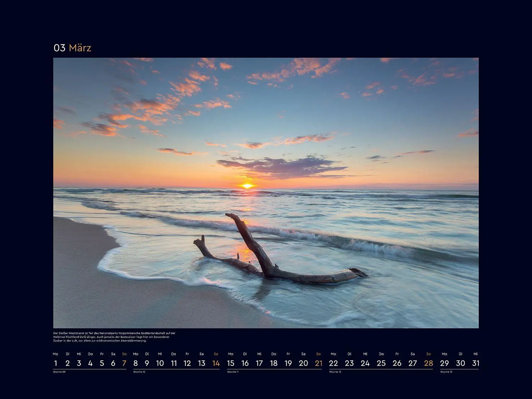The width and height of the screenshot is (532, 399).
Task: Select date 13 in the calendar row
Action: click(201, 363)
